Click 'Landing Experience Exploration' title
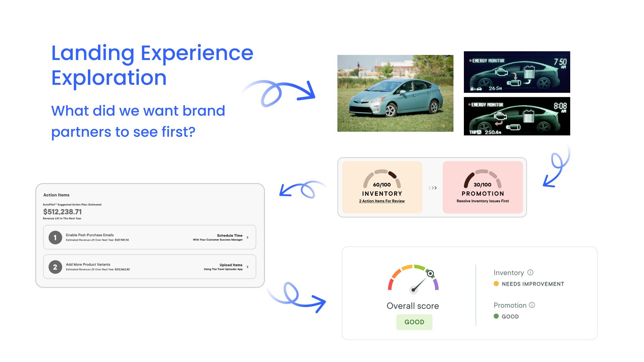 tap(152, 65)
